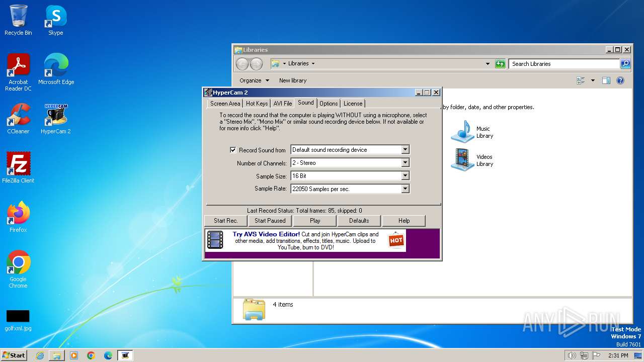
Task: Launch Skype from the desktop
Action: click(56, 20)
